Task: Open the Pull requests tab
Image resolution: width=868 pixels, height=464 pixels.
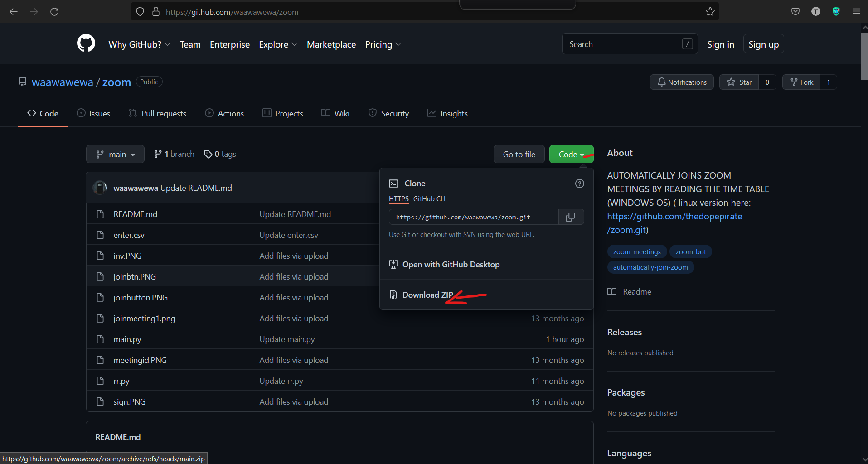Action: (x=157, y=113)
